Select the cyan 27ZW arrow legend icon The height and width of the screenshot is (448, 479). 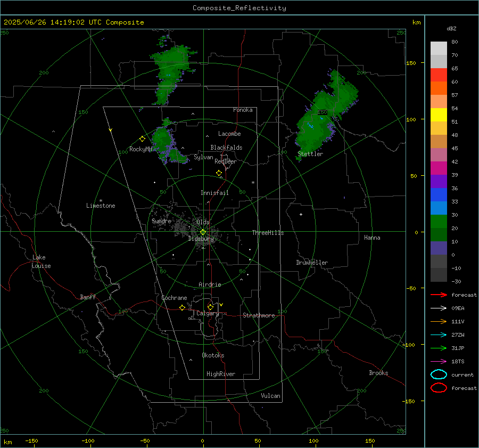pos(439,335)
